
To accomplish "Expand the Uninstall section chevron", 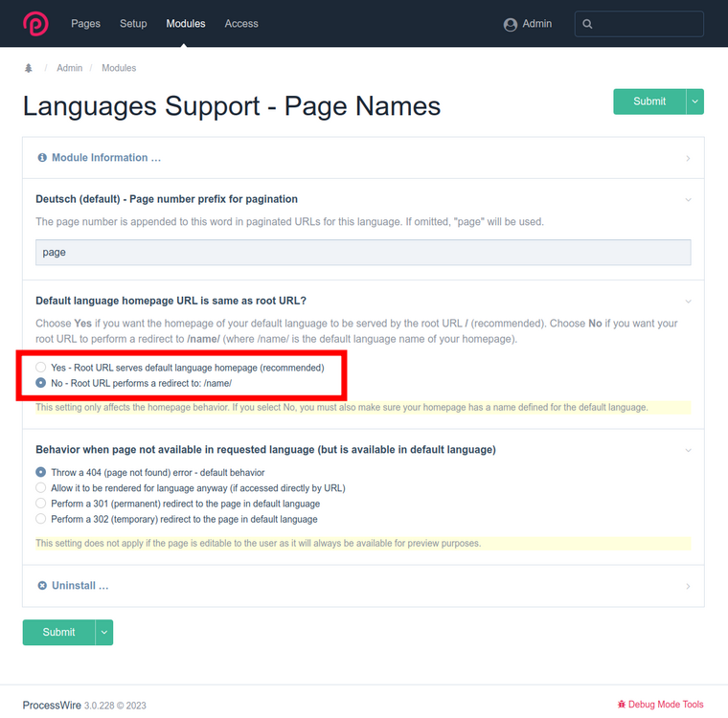I will coord(688,586).
